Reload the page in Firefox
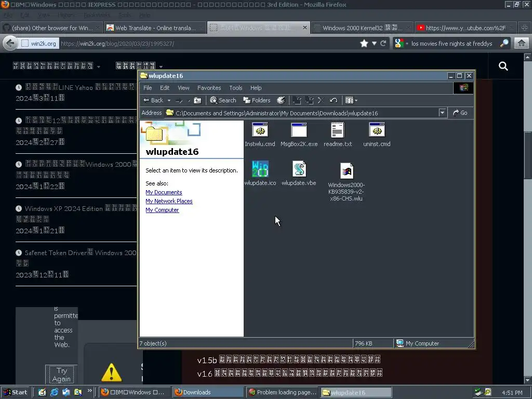Image resolution: width=532 pixels, height=399 pixels. (383, 44)
